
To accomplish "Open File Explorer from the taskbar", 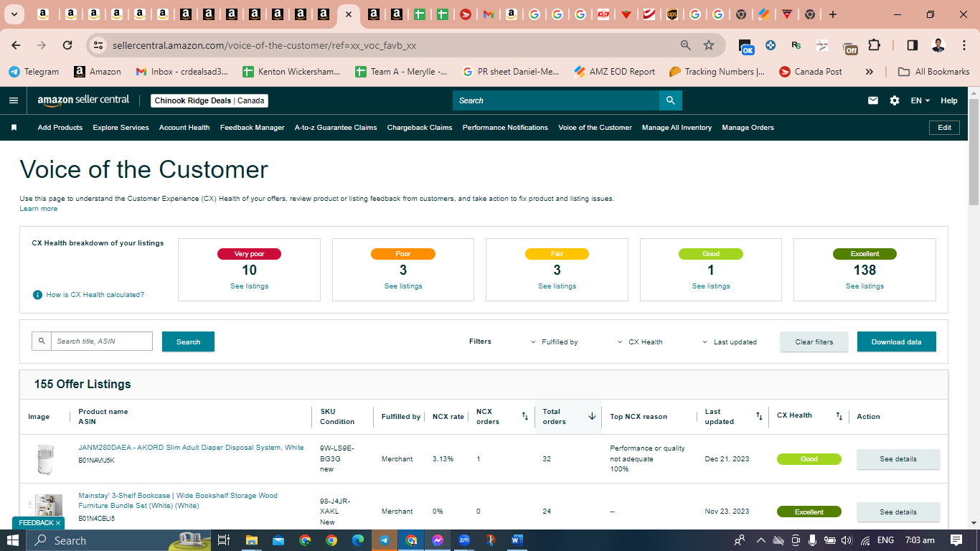I will (252, 540).
